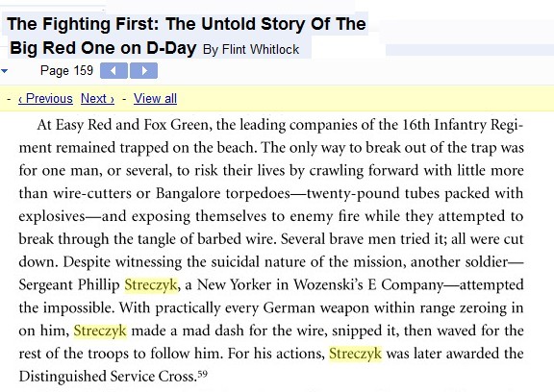554x392 pixels.
Task: Open the View all results link
Action: pos(155,98)
